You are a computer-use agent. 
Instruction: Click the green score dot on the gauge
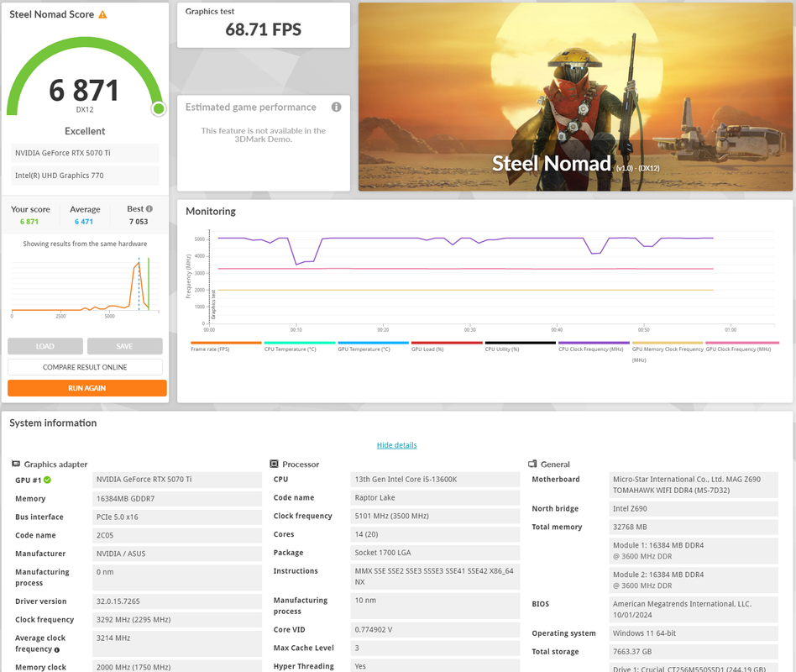pos(159,108)
